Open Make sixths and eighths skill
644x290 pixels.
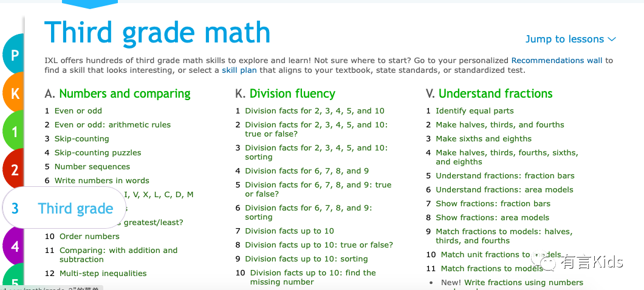[484, 139]
